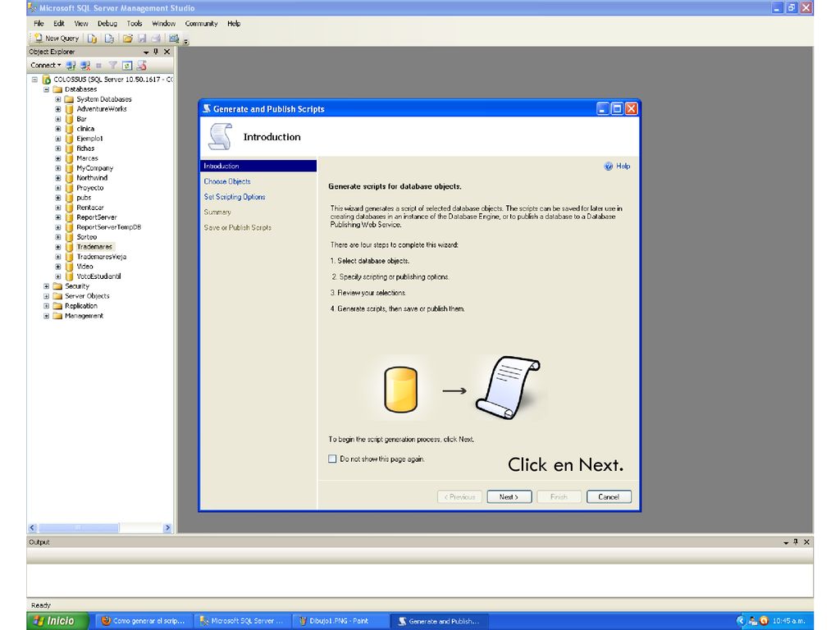Open the Connect dropdown in Object Explorer
The width and height of the screenshot is (840, 630).
click(46, 66)
